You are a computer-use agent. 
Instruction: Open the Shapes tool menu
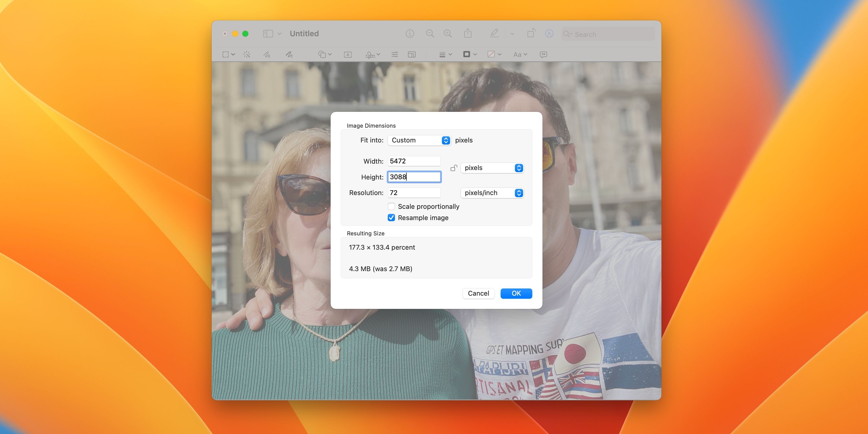click(x=325, y=55)
